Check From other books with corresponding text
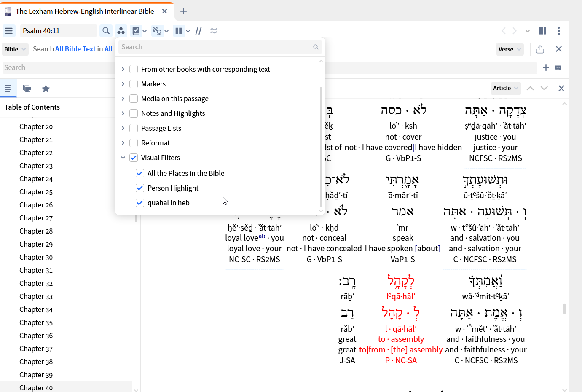Screen dimensions: 582x392 [x=134, y=69]
